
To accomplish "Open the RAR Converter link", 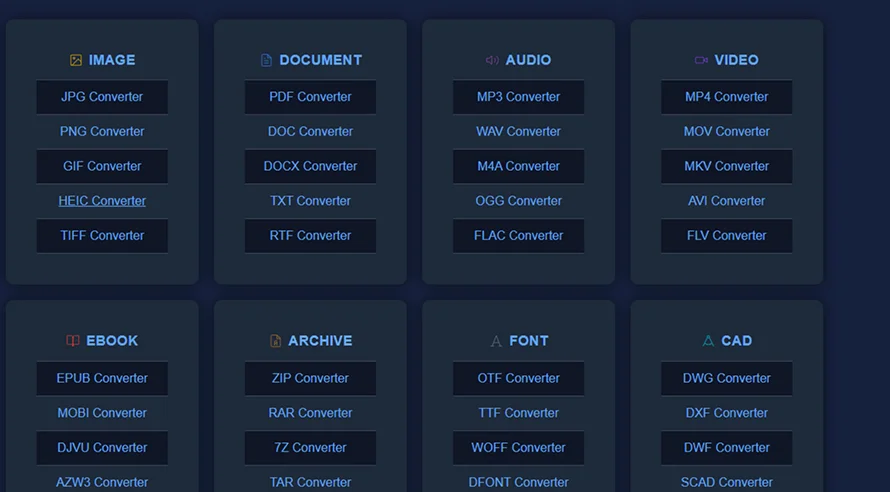I will pyautogui.click(x=310, y=413).
